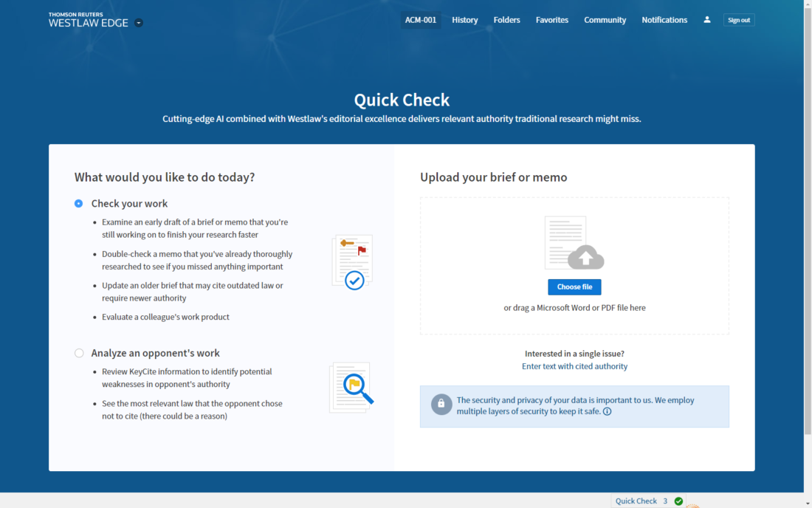Click the Choose file button

[x=574, y=287]
